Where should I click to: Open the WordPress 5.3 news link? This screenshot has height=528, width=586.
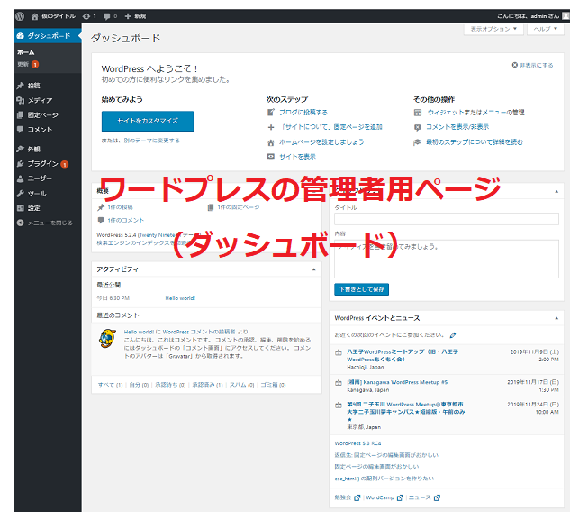point(358,443)
